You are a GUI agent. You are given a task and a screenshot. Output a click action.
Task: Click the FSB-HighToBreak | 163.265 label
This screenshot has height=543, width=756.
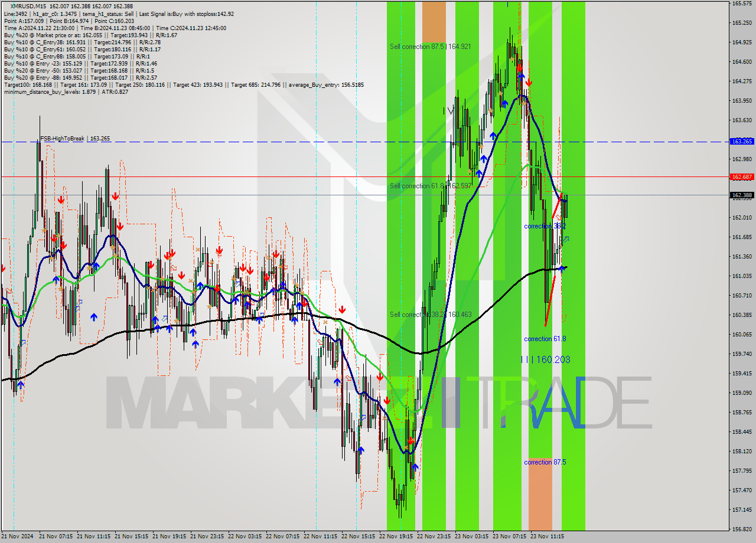click(75, 139)
